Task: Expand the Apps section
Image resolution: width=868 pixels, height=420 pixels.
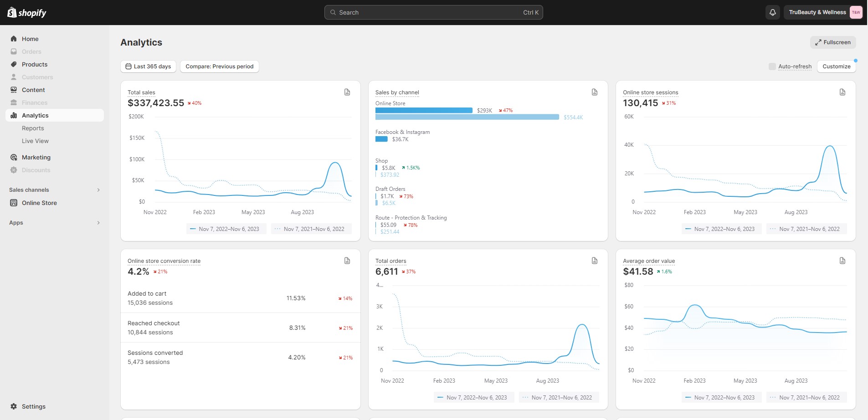Action: pyautogui.click(x=98, y=223)
